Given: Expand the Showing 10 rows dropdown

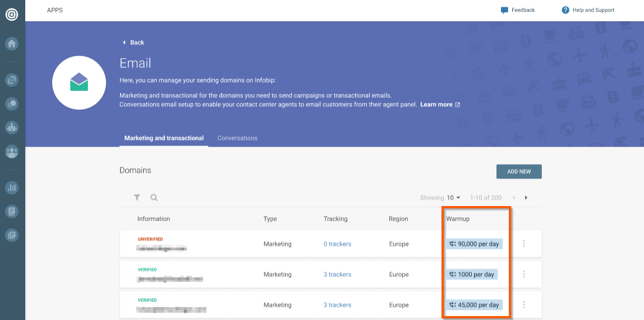Looking at the screenshot, I should pyautogui.click(x=454, y=198).
